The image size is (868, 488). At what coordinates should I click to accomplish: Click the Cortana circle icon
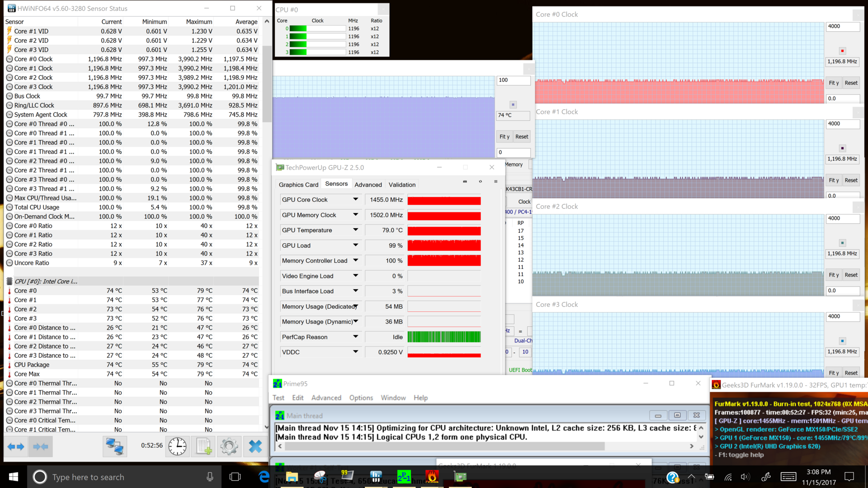40,477
